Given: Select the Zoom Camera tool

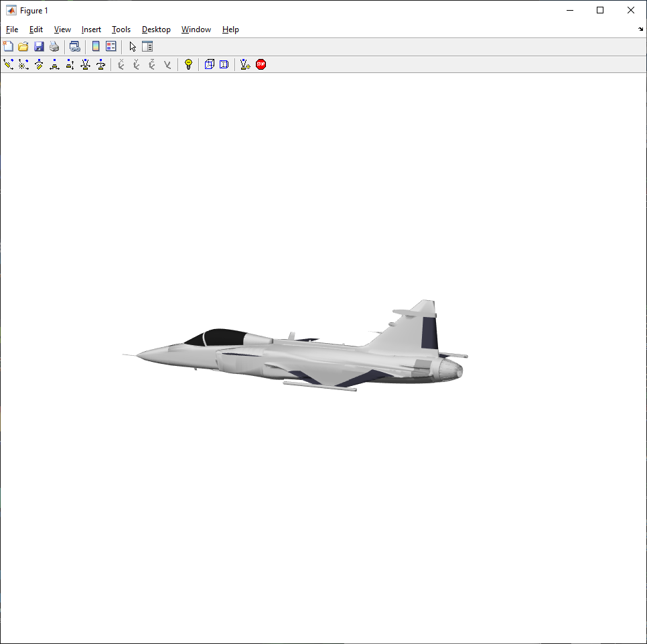Looking at the screenshot, I should [x=85, y=64].
